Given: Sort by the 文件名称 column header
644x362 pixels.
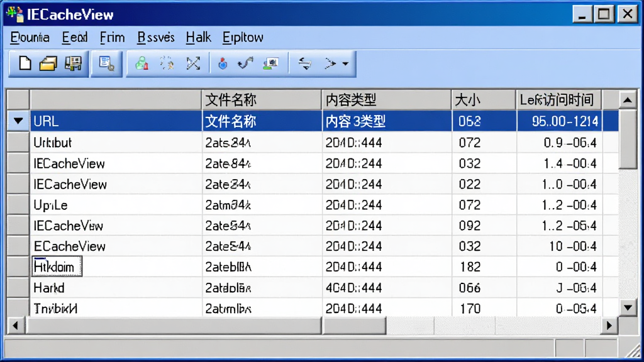Looking at the screenshot, I should [262, 100].
